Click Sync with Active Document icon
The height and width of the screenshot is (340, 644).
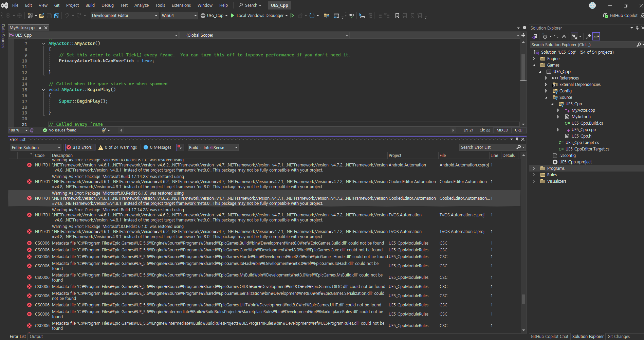tap(556, 36)
